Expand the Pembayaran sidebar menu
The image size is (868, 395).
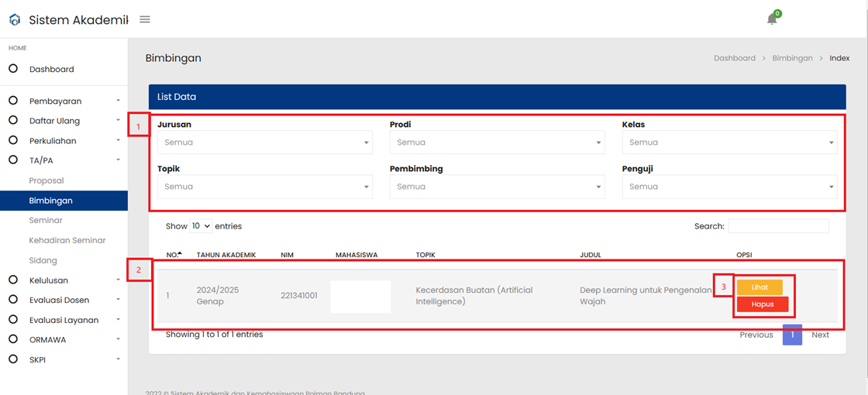click(119, 101)
